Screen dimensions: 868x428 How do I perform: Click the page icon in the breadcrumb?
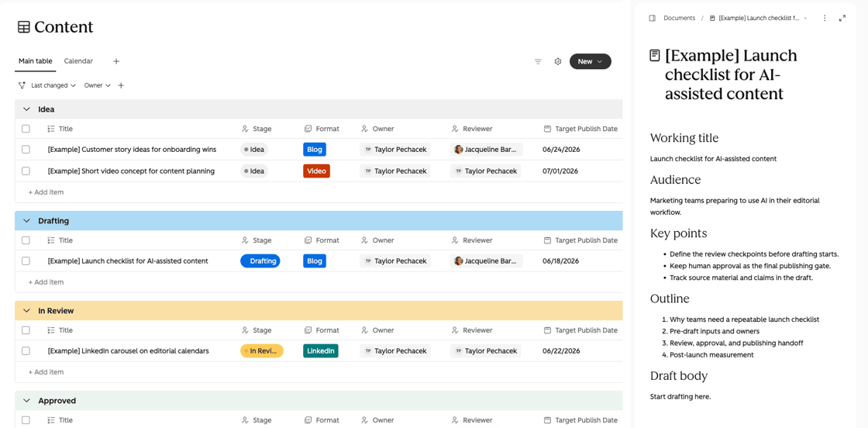click(712, 19)
